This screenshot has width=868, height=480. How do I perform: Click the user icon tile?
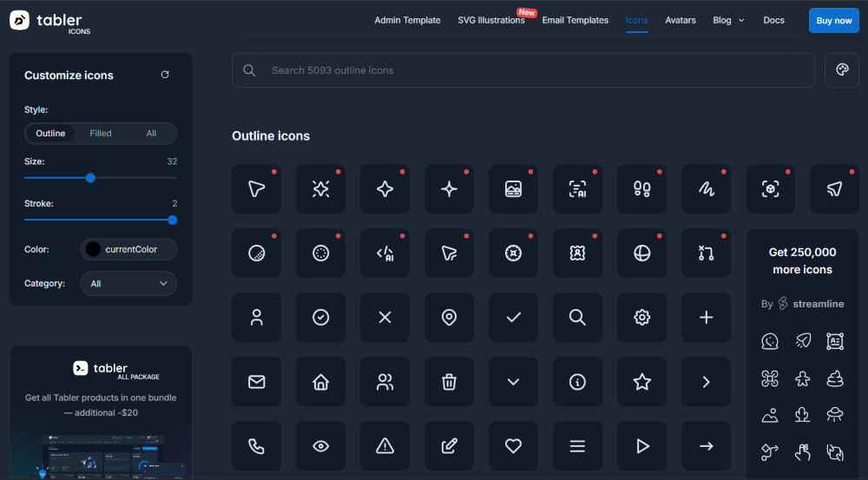pos(256,317)
